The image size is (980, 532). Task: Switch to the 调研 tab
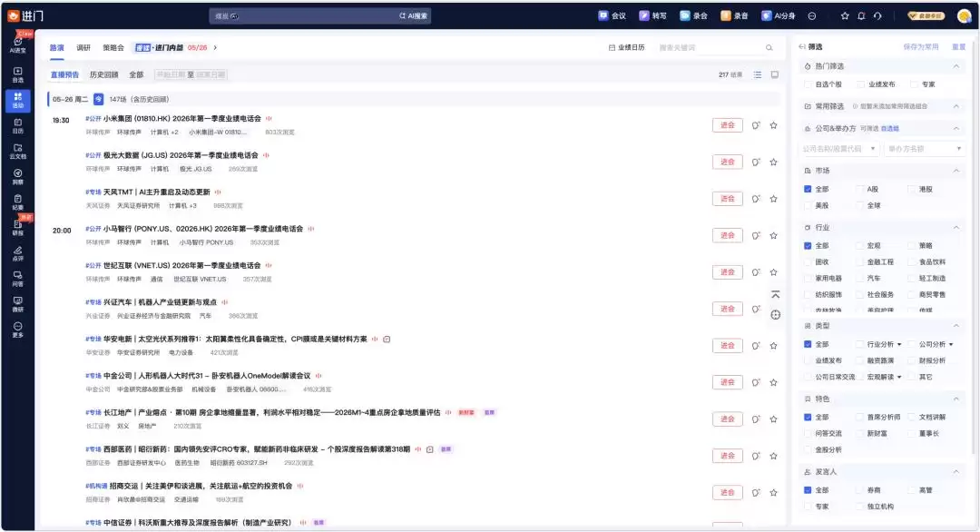83,47
